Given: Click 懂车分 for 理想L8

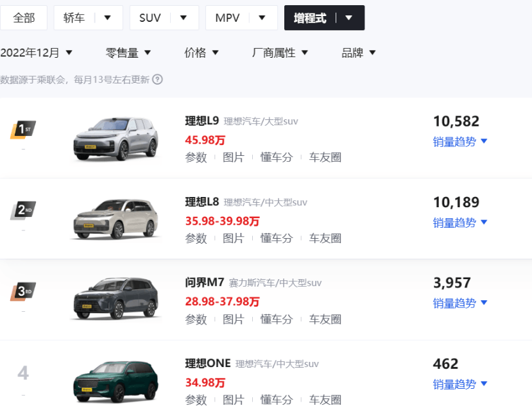Looking at the screenshot, I should point(277,239).
